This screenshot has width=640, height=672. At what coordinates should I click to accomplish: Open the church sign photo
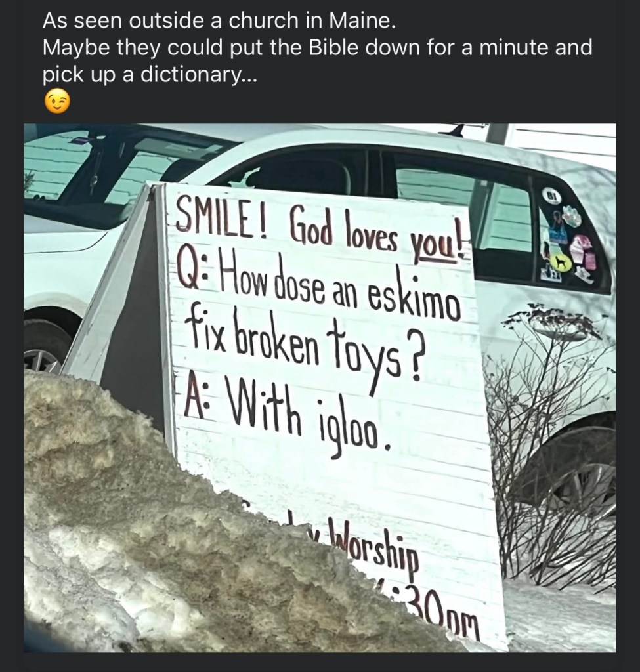[320, 388]
